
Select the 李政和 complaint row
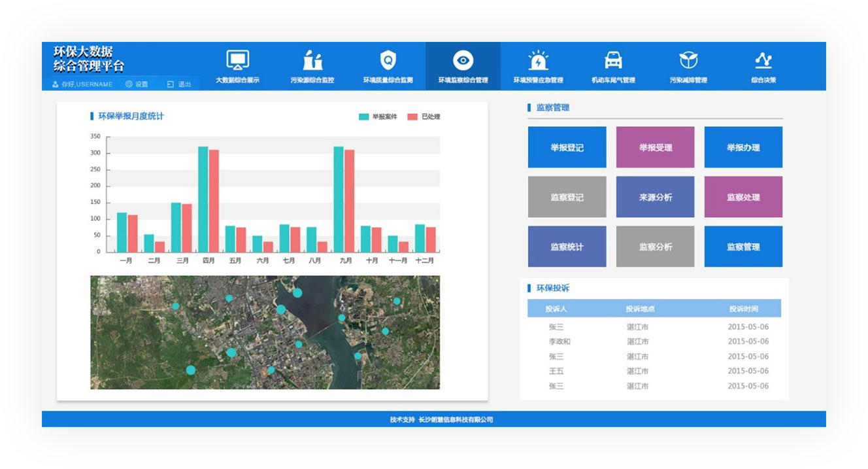pos(654,341)
